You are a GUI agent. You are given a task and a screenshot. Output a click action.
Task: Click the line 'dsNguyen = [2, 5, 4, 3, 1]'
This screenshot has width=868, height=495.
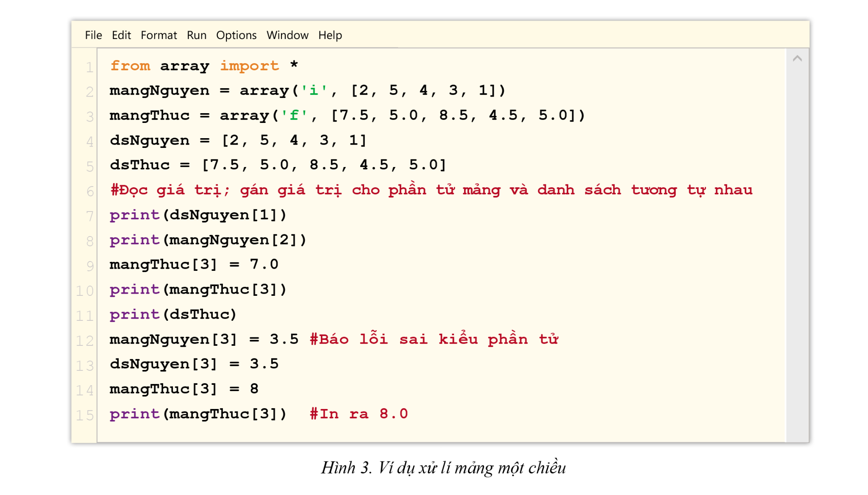pos(238,140)
